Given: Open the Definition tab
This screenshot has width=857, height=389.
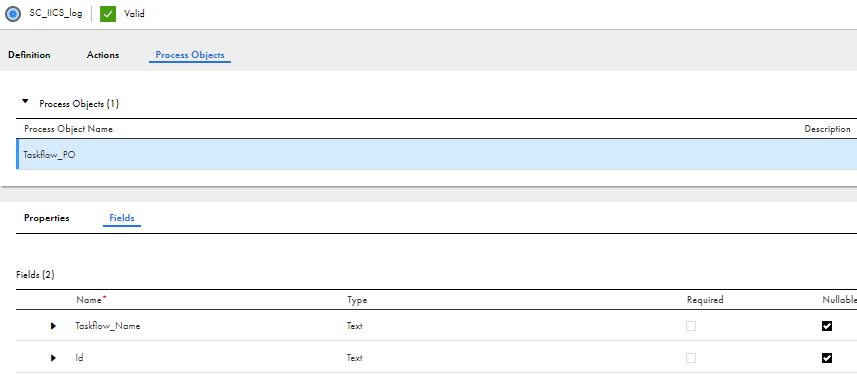Looking at the screenshot, I should pos(29,55).
